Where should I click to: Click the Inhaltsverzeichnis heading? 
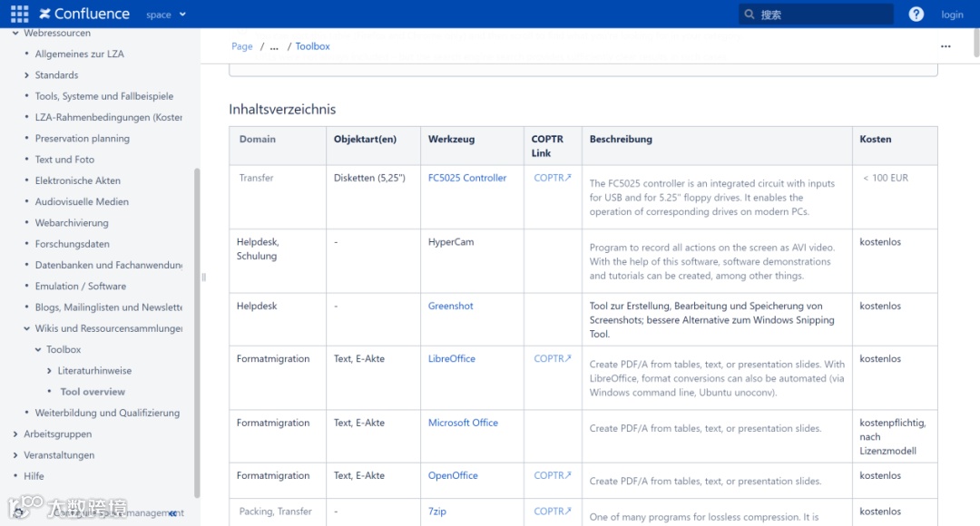(282, 110)
